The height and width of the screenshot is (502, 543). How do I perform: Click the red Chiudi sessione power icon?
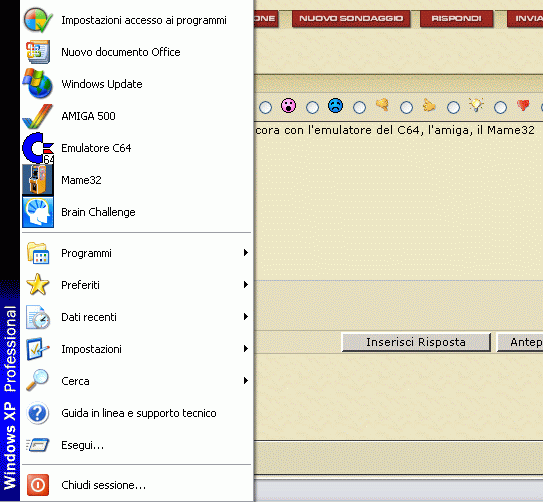(x=38, y=485)
